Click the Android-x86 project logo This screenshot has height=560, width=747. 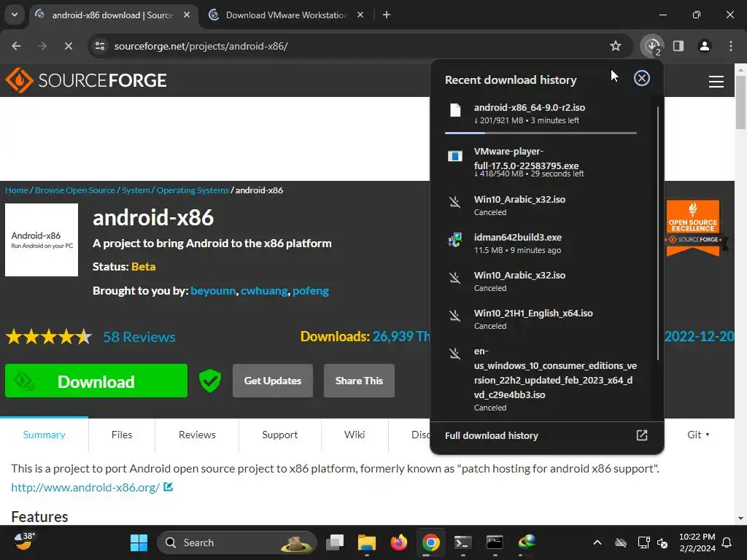pos(42,240)
